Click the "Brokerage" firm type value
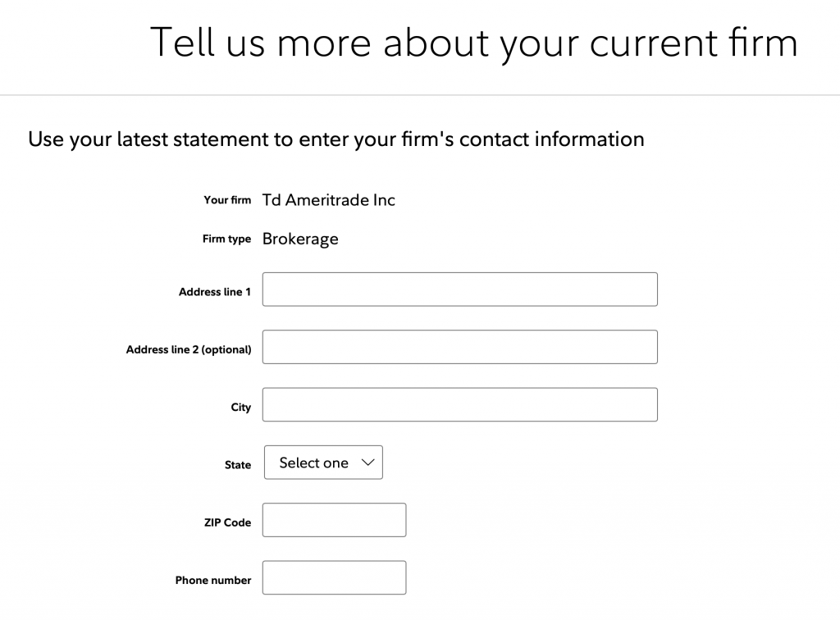 click(x=300, y=239)
